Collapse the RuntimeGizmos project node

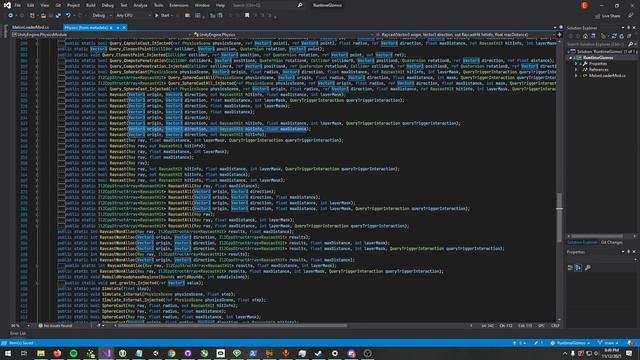point(571,58)
